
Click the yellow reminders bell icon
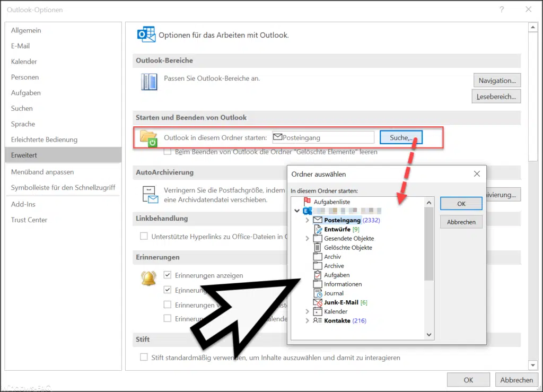[148, 277]
